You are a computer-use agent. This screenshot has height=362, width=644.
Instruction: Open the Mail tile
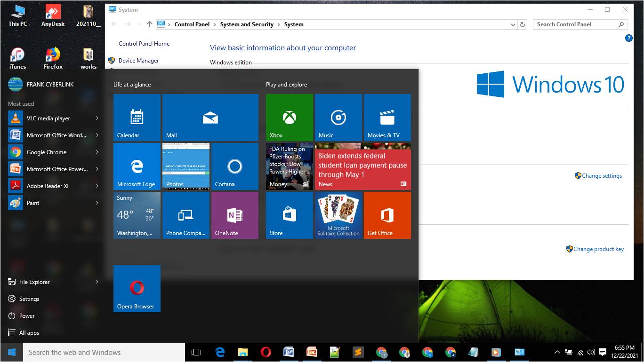210,118
